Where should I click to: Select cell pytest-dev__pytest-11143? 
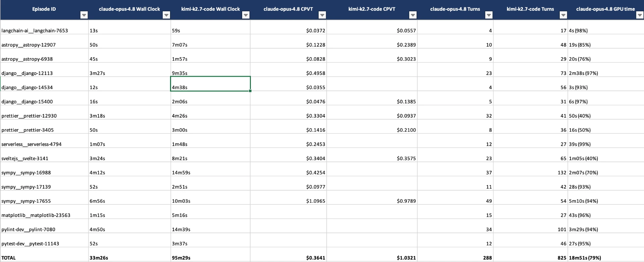44,240
